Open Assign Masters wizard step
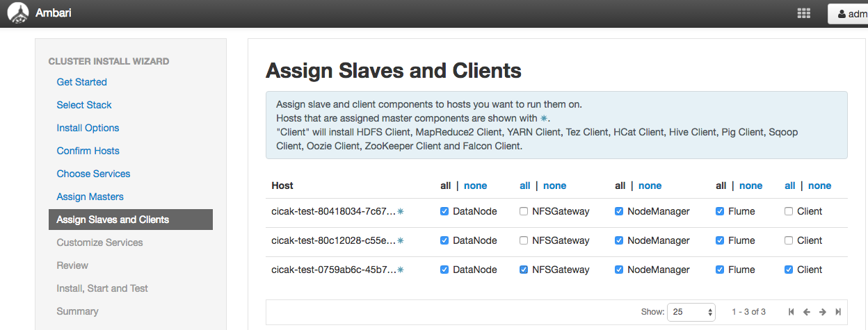Image resolution: width=868 pixels, height=330 pixels. coord(90,197)
